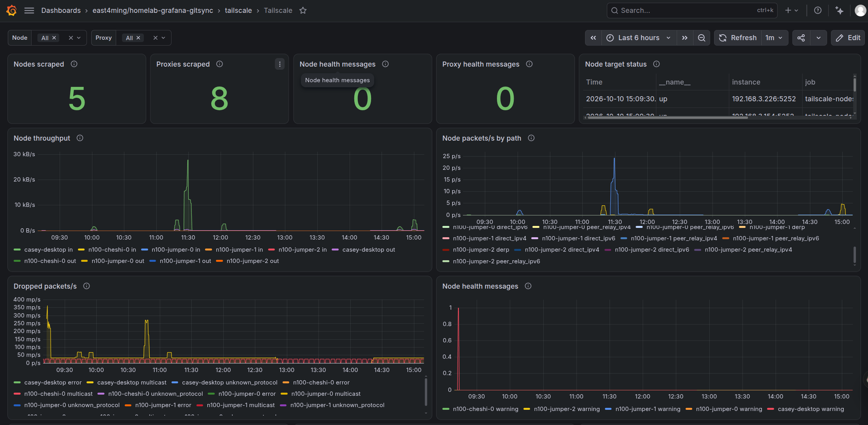The height and width of the screenshot is (425, 868).
Task: Click Dropped packets legend vertical scrollbar
Action: click(x=426, y=392)
